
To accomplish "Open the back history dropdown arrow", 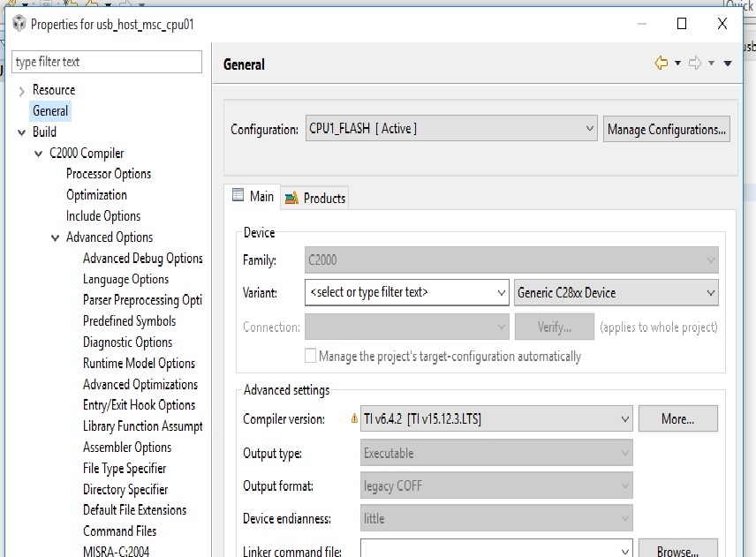I will [x=677, y=64].
